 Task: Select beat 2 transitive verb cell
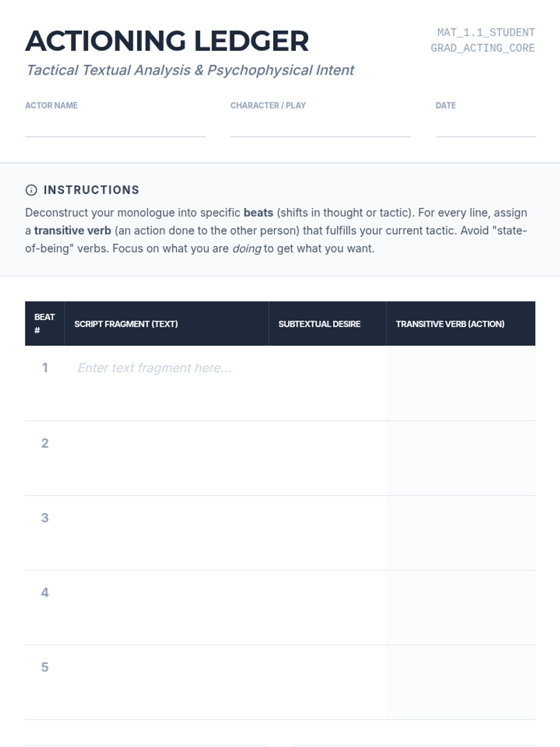(461, 458)
